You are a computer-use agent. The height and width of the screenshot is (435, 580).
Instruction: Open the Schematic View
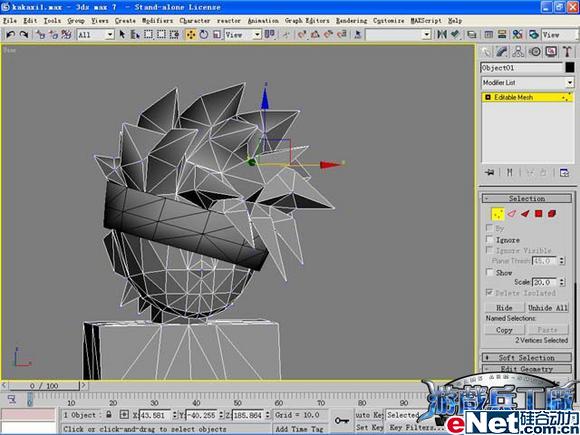(x=502, y=34)
